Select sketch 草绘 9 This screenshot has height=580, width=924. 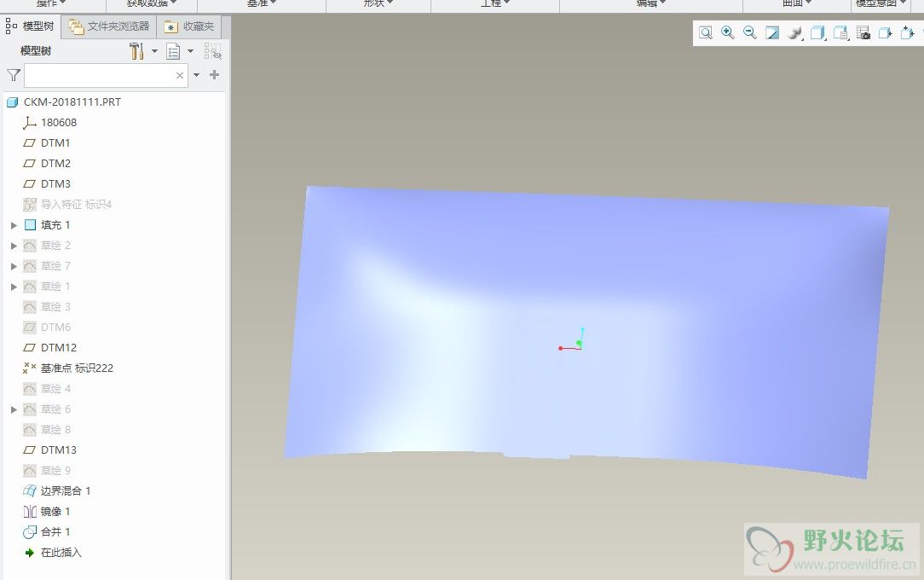(x=55, y=470)
